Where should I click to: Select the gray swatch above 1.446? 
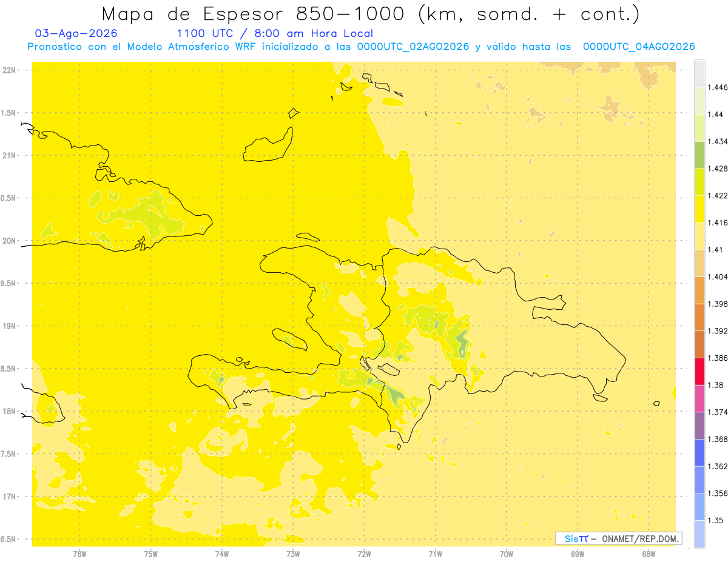[699, 73]
